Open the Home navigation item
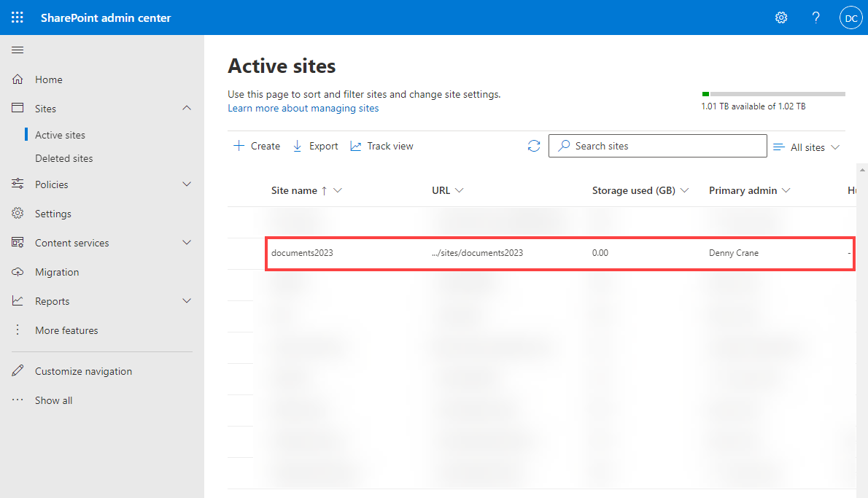Image resolution: width=868 pixels, height=498 pixels. pos(48,79)
